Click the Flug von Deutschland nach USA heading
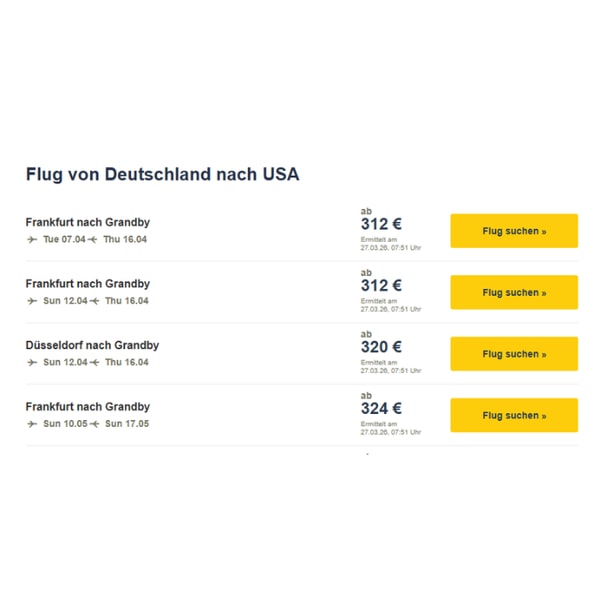The width and height of the screenshot is (600, 600). pyautogui.click(x=162, y=174)
